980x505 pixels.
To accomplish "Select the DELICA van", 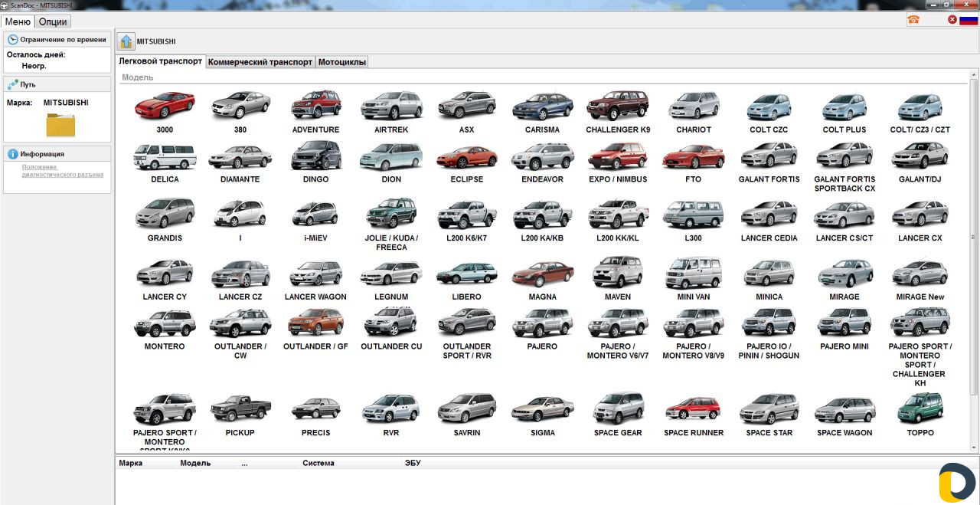I will click(165, 156).
